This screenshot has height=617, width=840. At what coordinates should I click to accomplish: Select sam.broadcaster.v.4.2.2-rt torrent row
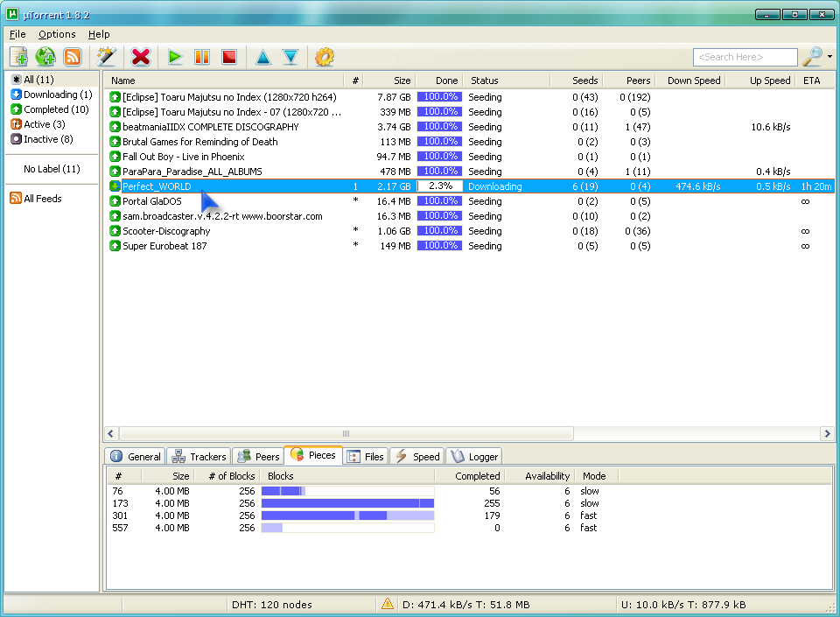(469, 216)
